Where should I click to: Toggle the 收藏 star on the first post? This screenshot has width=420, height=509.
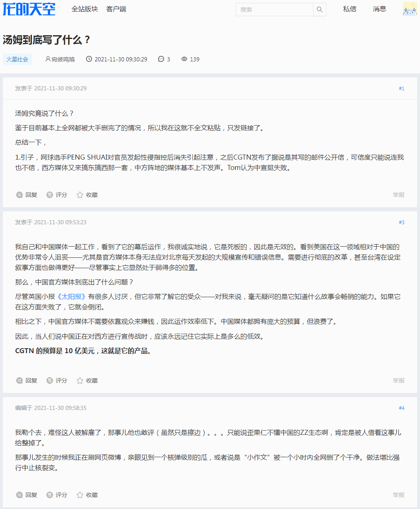[x=80, y=194]
